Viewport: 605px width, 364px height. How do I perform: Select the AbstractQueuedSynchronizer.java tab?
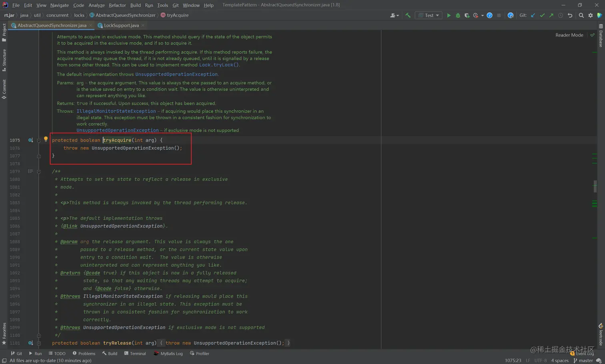[52, 25]
